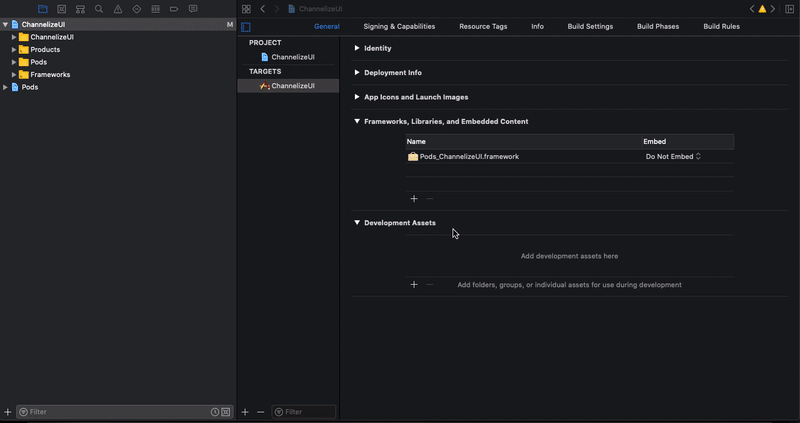Jump to the next issue arrow
The height and width of the screenshot is (423, 800).
[x=773, y=9]
